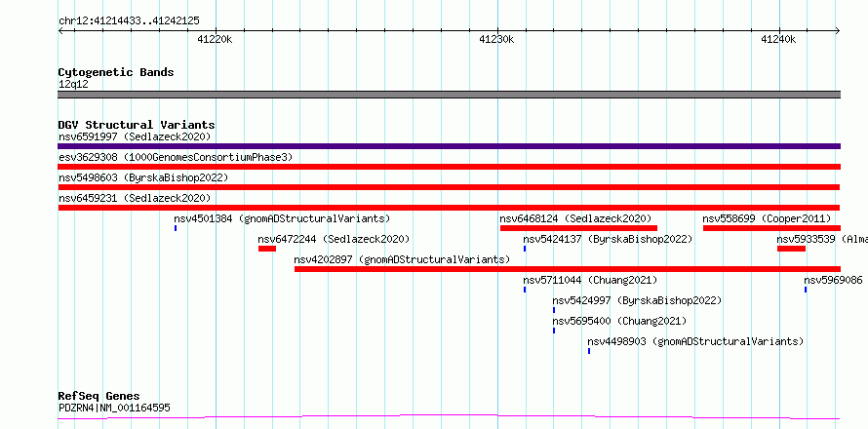
Task: Open the nsv5695400 (Chuang2021) label
Action: [619, 321]
